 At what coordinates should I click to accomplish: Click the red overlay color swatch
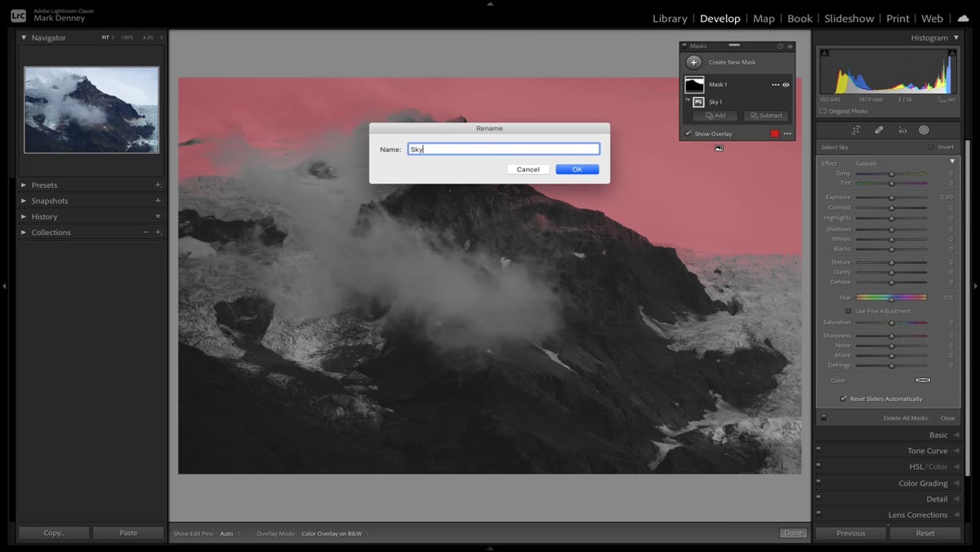click(775, 134)
